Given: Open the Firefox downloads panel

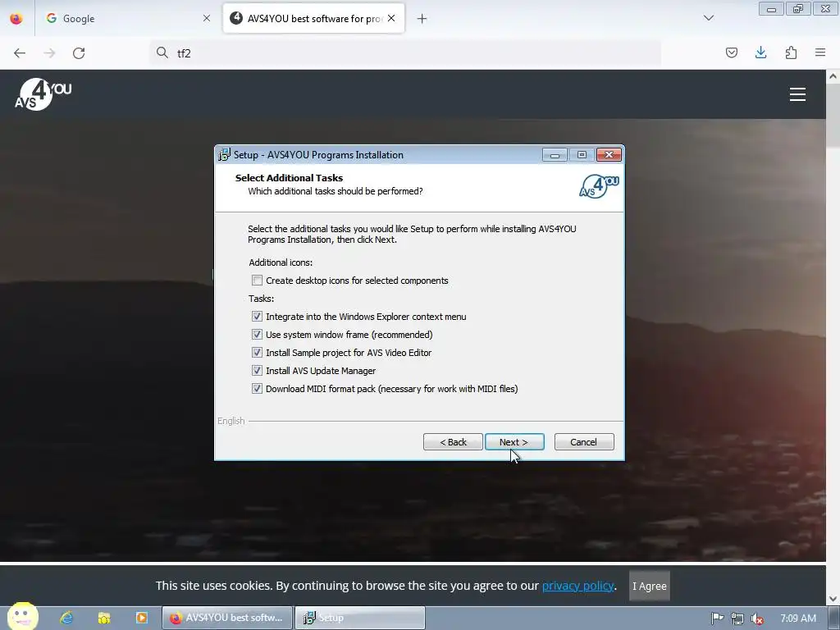Looking at the screenshot, I should pyautogui.click(x=760, y=52).
